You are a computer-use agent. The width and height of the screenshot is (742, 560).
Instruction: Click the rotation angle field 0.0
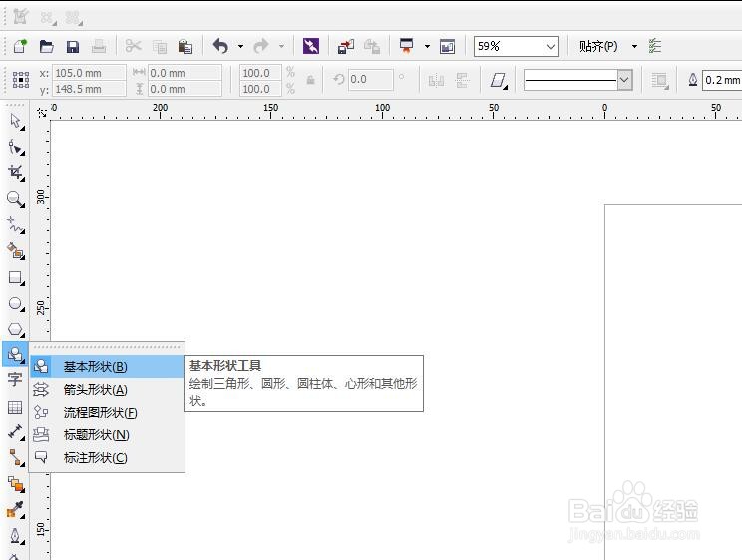[370, 80]
